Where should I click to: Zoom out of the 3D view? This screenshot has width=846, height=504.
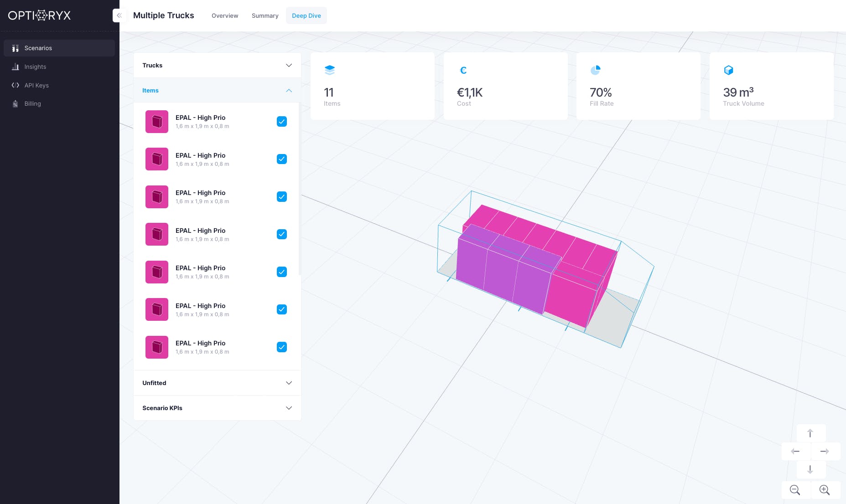point(795,490)
